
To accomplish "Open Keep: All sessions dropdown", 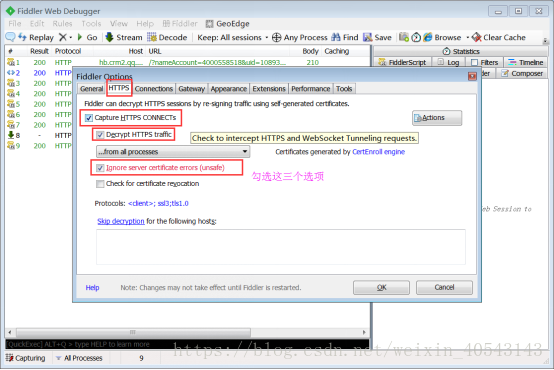I will click(232, 37).
